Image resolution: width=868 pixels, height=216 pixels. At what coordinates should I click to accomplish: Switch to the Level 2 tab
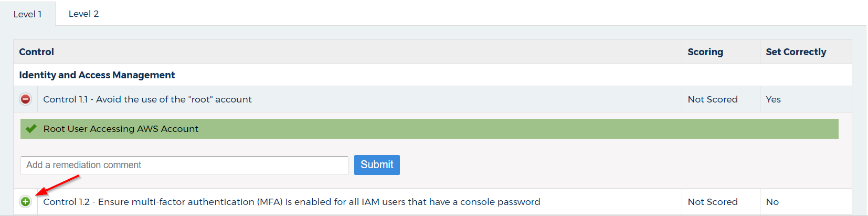click(x=83, y=14)
